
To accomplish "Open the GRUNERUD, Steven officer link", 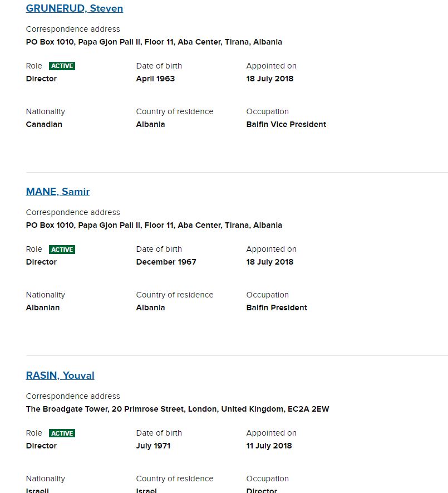I will 74,8.
